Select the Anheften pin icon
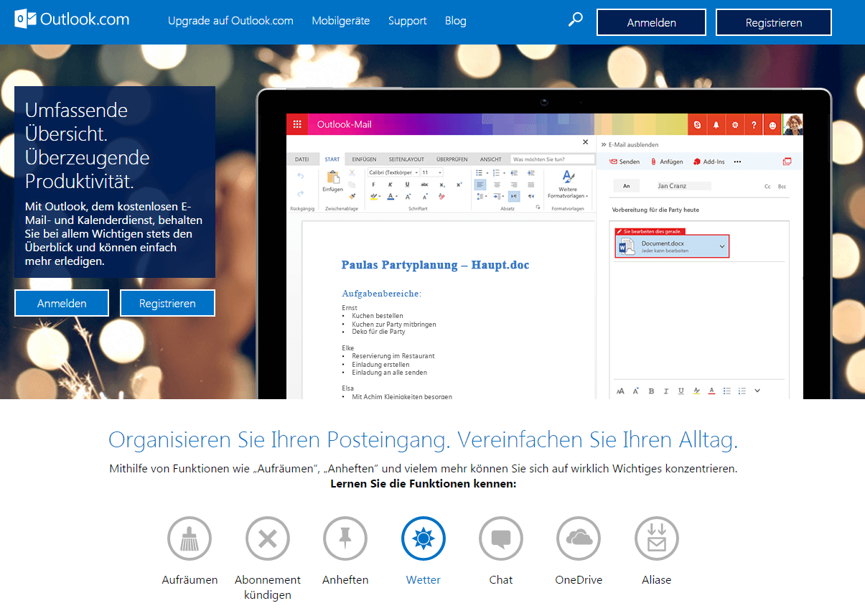This screenshot has width=865, height=616. (345, 538)
